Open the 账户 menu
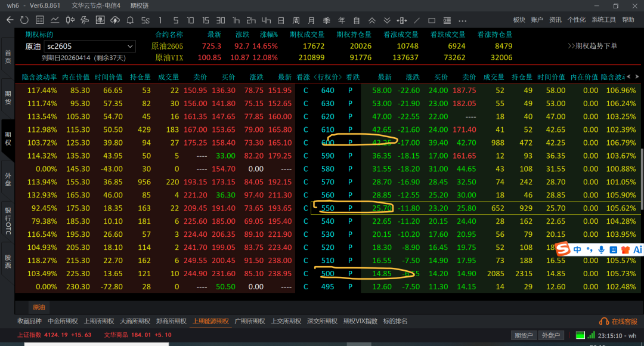Image resolution: width=644 pixels, height=346 pixels. pyautogui.click(x=537, y=20)
